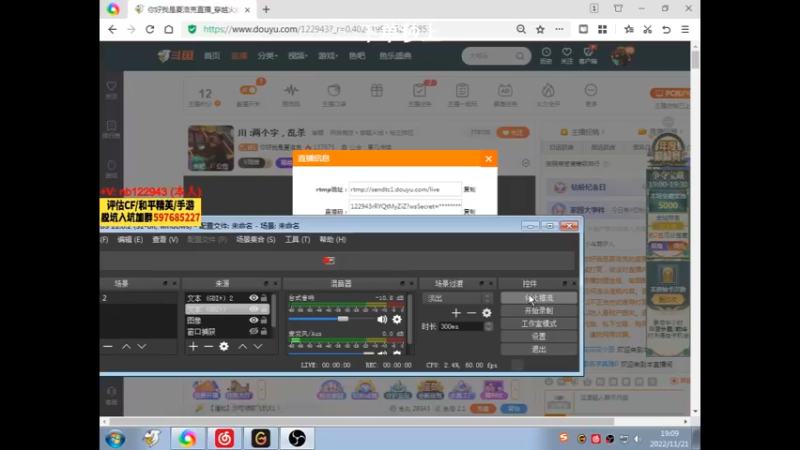Toggle lock on the 窗口捕获 source
This screenshot has width=800, height=450.
(x=264, y=331)
